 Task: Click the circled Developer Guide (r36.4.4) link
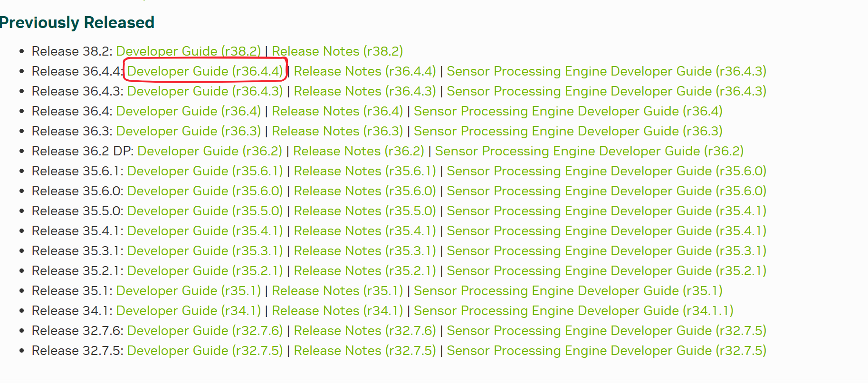[205, 71]
